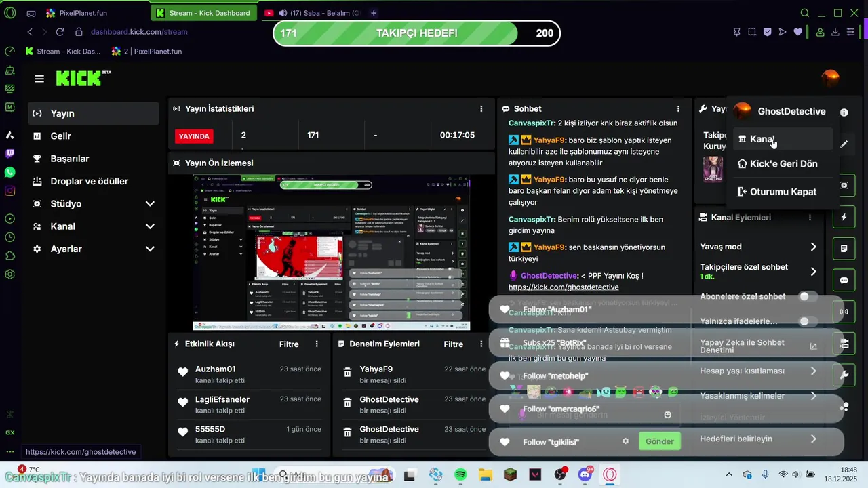Open Opera easy setup sliders icon

click(x=850, y=32)
